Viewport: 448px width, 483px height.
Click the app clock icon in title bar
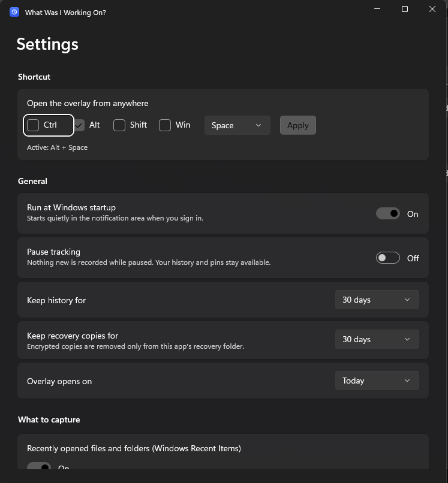coord(14,13)
